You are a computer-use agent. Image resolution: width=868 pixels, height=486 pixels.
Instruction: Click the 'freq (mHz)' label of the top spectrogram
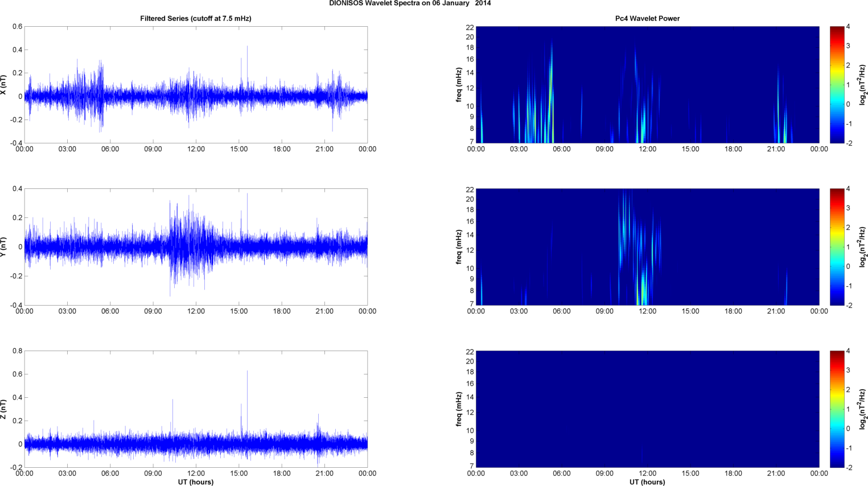point(459,85)
